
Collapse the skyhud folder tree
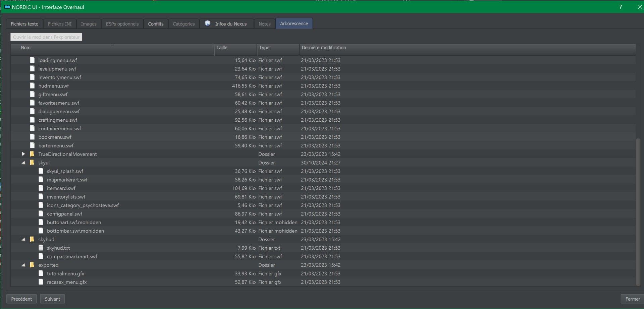coord(23,239)
